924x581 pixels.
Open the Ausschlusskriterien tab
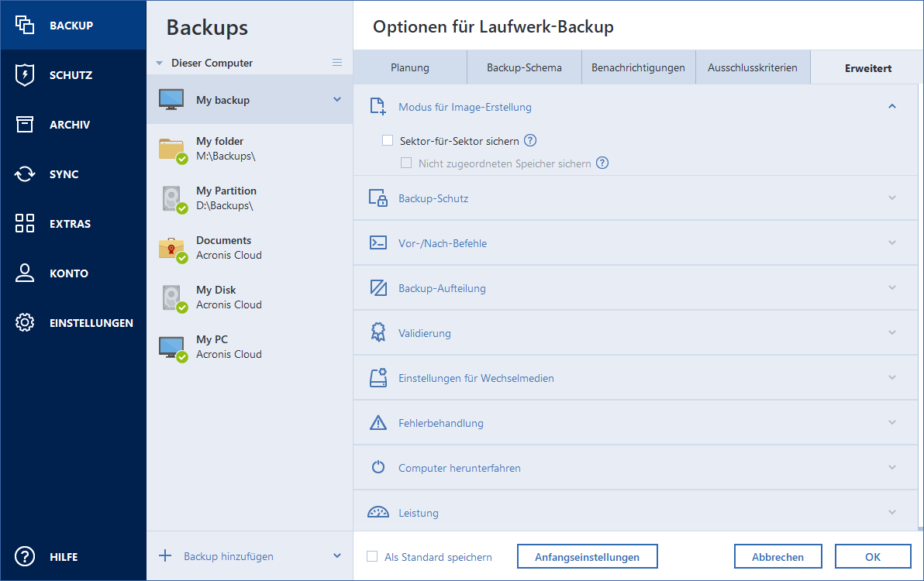[x=753, y=67]
